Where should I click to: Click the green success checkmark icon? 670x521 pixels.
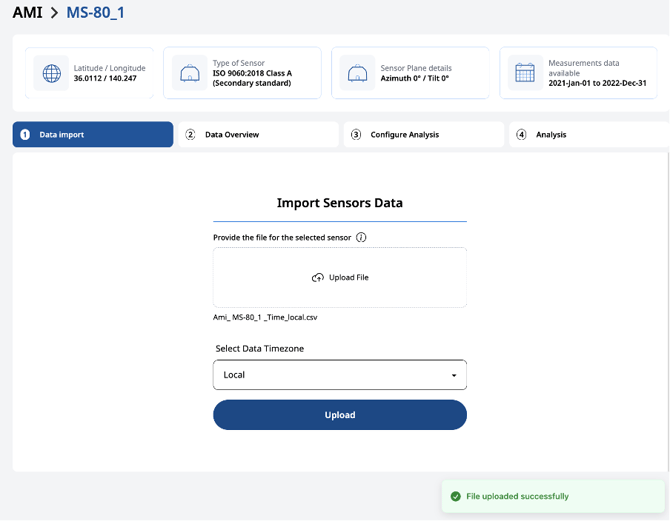coord(456,496)
